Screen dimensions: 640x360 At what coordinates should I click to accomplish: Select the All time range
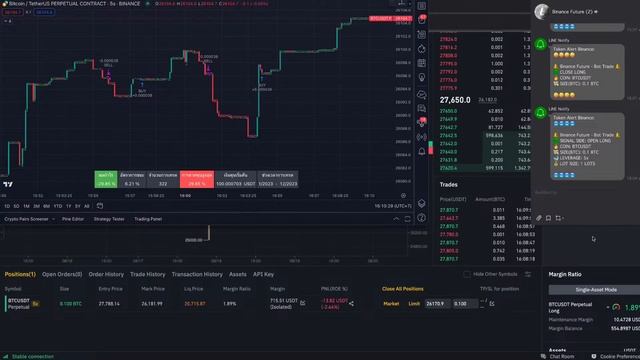(x=87, y=206)
